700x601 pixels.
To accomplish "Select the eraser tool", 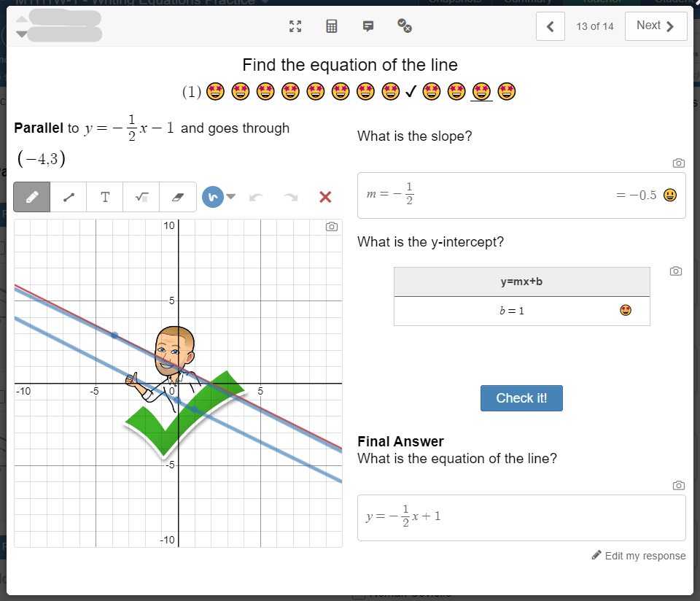I will click(x=178, y=197).
